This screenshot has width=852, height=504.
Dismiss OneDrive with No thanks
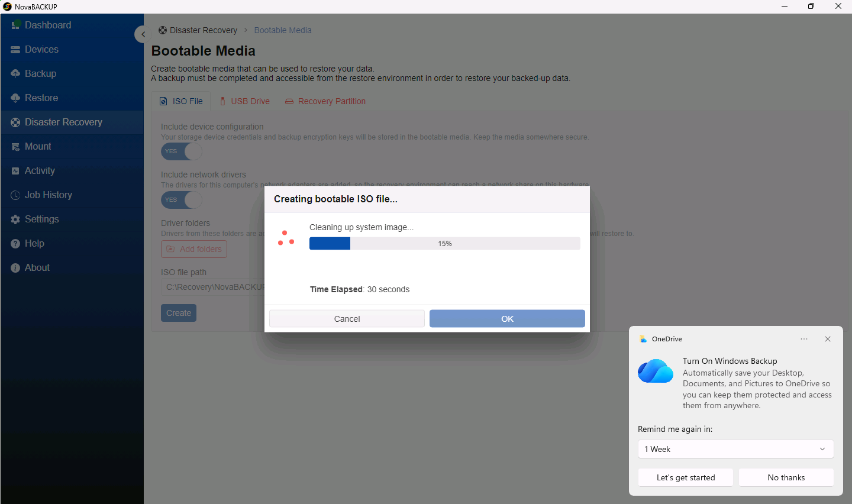click(786, 477)
